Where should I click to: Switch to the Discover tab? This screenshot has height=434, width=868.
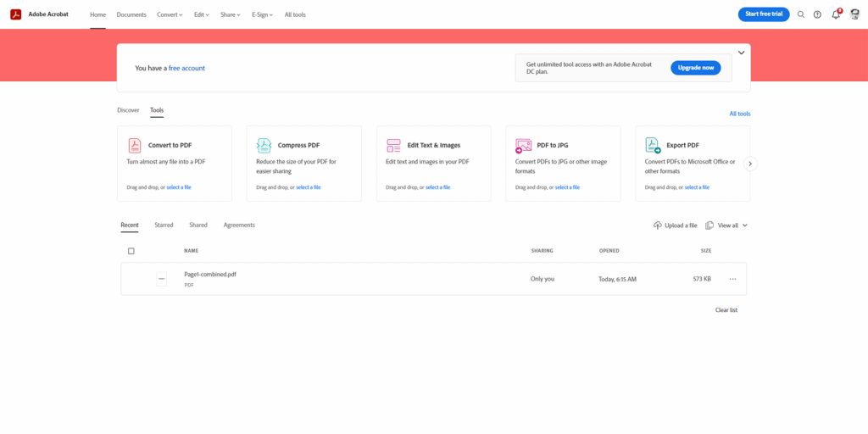point(129,110)
